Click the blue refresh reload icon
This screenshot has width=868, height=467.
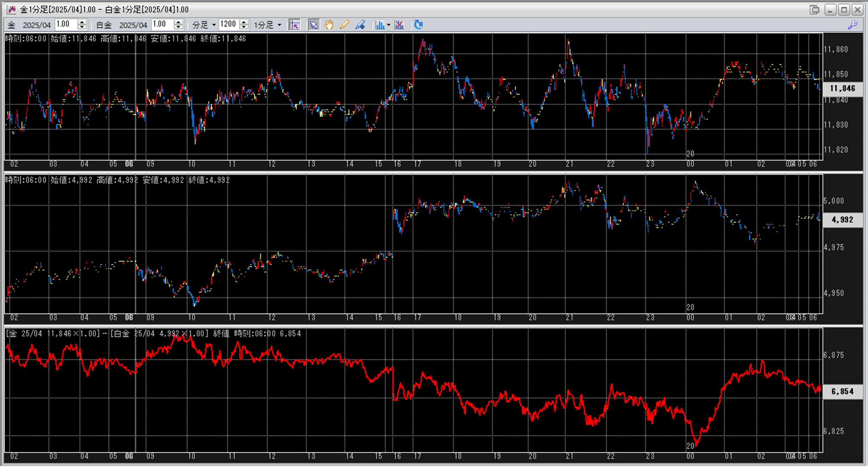[418, 25]
